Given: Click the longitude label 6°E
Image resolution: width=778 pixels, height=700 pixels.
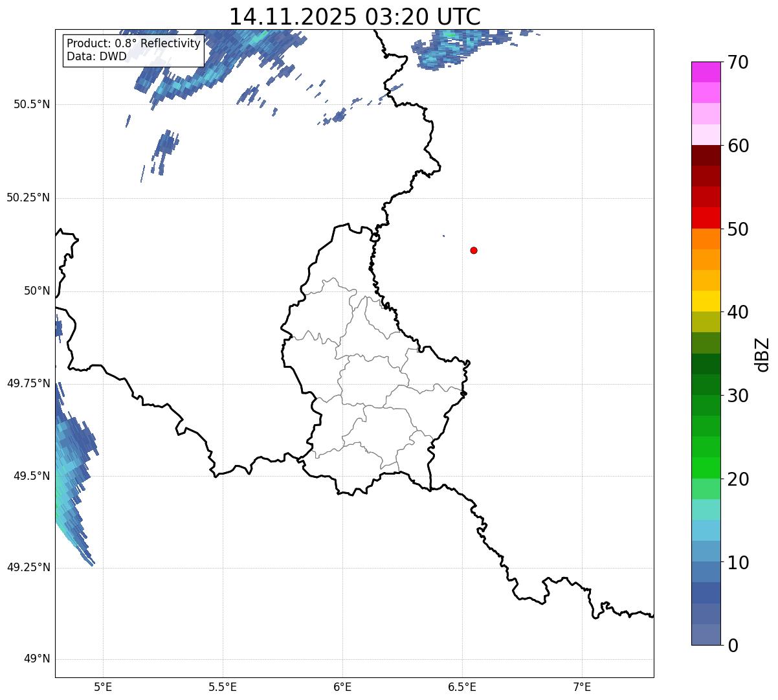Looking at the screenshot, I should [342, 686].
